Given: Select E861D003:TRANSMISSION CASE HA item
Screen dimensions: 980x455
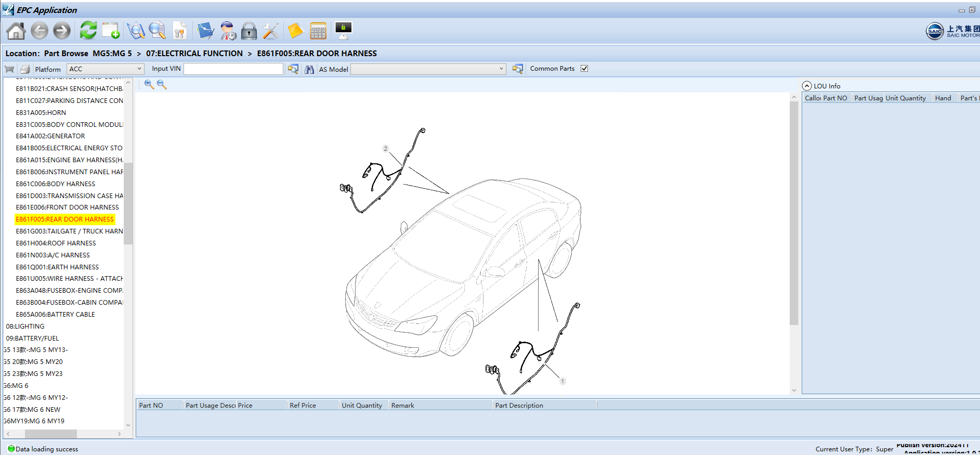Looking at the screenshot, I should (70, 196).
